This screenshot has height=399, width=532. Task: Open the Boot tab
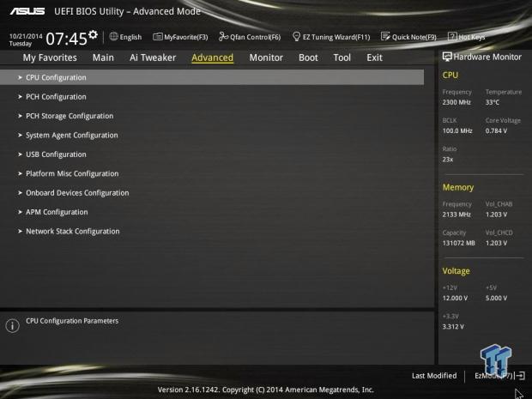click(x=308, y=57)
